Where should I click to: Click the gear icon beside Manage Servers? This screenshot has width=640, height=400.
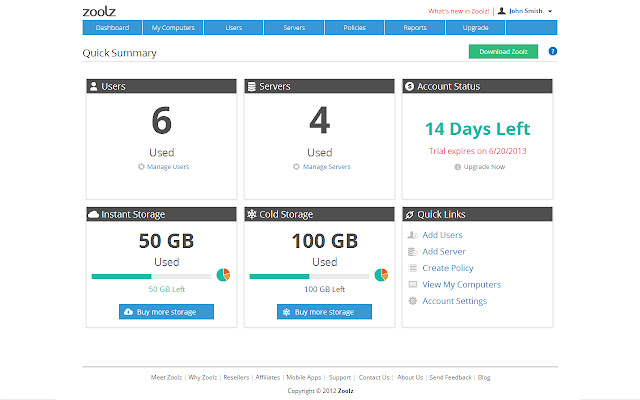click(296, 167)
